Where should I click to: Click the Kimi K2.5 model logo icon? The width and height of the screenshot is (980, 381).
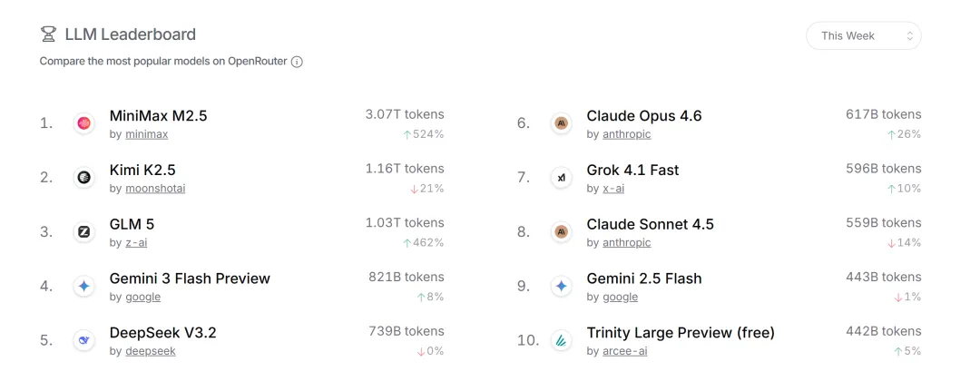84,178
